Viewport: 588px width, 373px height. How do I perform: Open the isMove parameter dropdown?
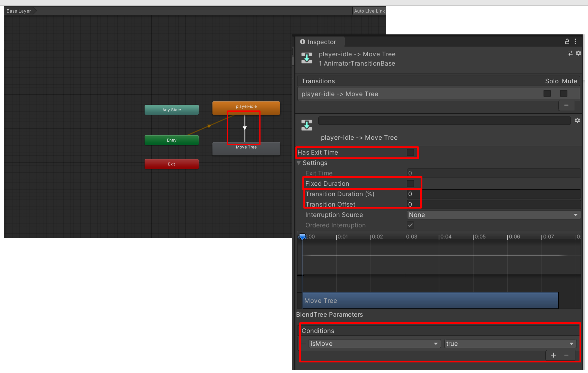tap(374, 343)
